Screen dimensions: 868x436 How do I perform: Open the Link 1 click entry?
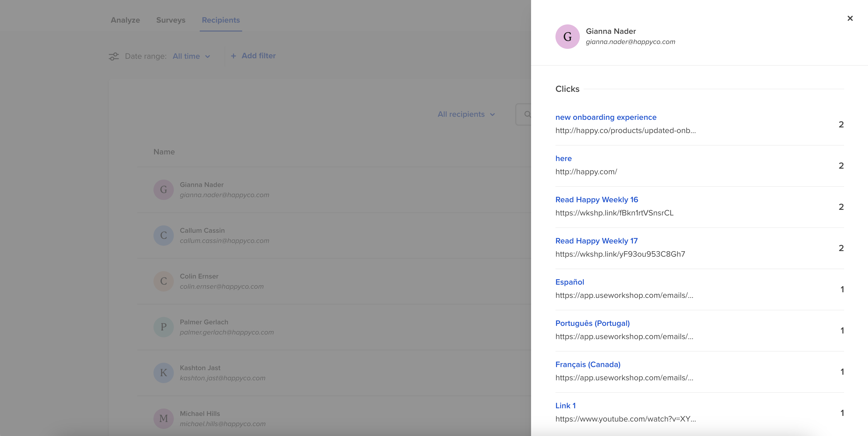[x=565, y=406]
